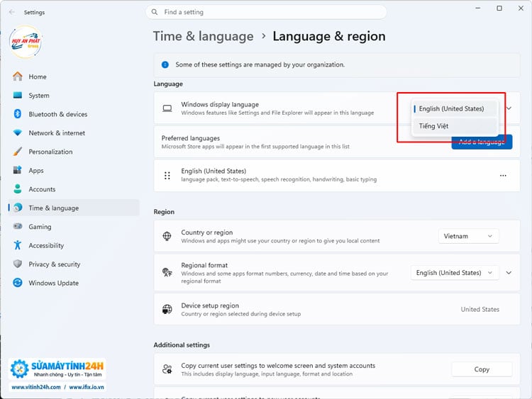Open the Regional format English (United States) dropdown
The width and height of the screenshot is (532, 399).
(x=455, y=273)
